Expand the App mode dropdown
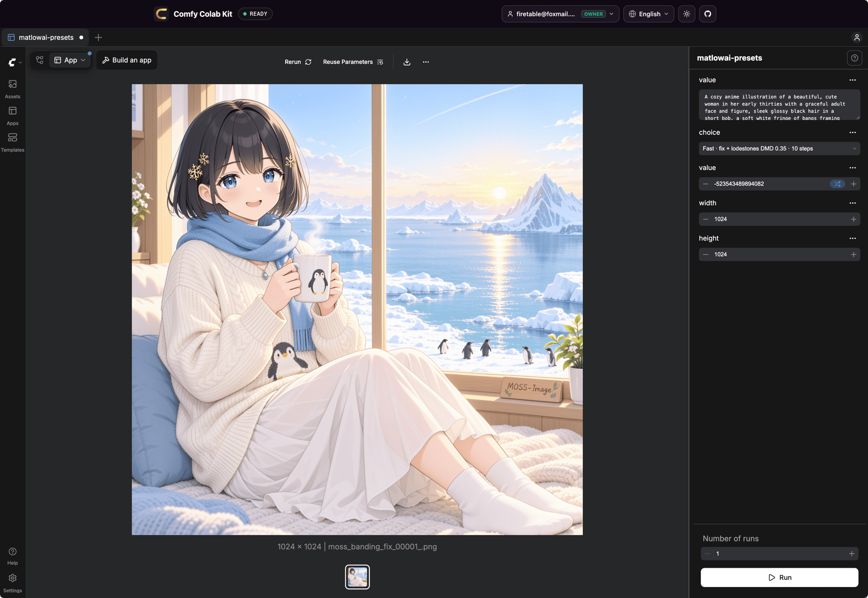Image resolution: width=868 pixels, height=598 pixels. (x=70, y=60)
